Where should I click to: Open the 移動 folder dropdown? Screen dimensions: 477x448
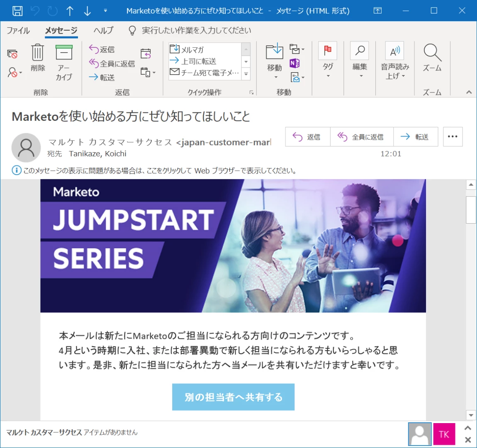point(275,61)
